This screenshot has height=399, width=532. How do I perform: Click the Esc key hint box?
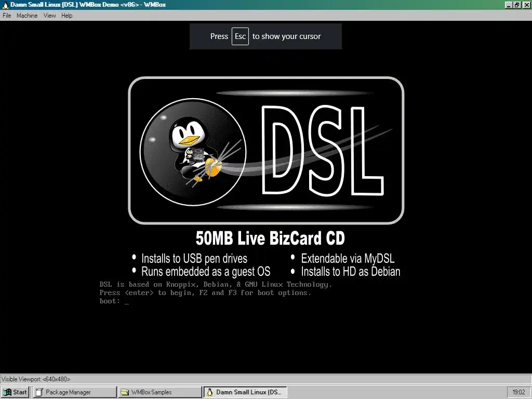click(240, 36)
